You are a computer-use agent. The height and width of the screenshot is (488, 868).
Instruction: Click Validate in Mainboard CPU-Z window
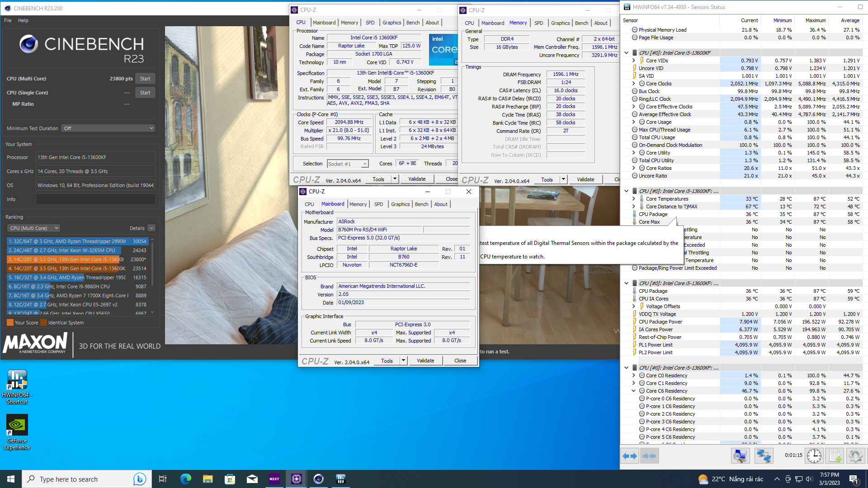pos(425,361)
